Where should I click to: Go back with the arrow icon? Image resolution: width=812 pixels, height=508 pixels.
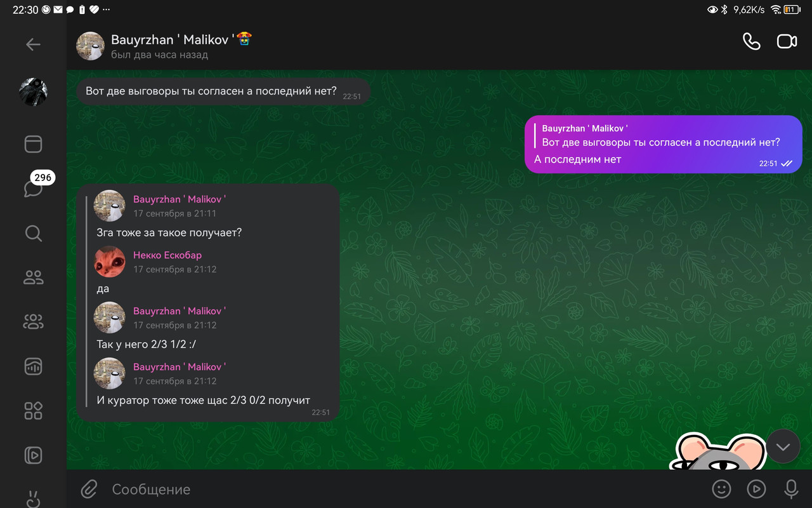coord(33,44)
